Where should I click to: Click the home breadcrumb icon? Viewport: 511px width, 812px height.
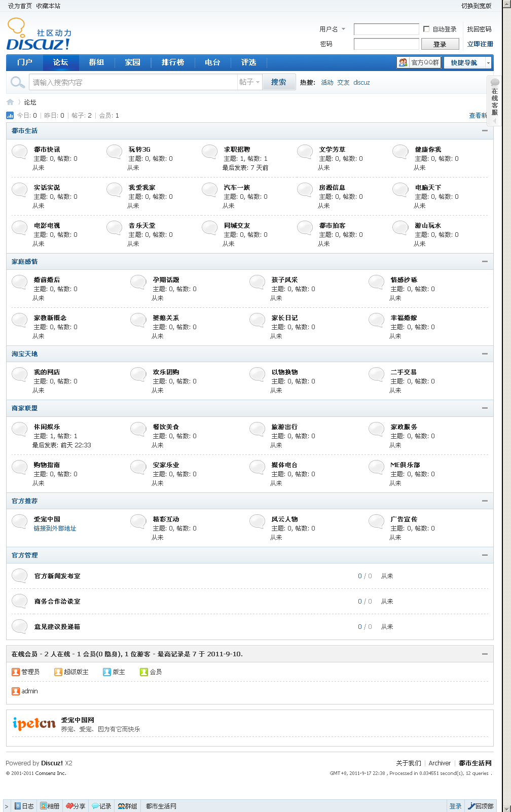pos(10,102)
